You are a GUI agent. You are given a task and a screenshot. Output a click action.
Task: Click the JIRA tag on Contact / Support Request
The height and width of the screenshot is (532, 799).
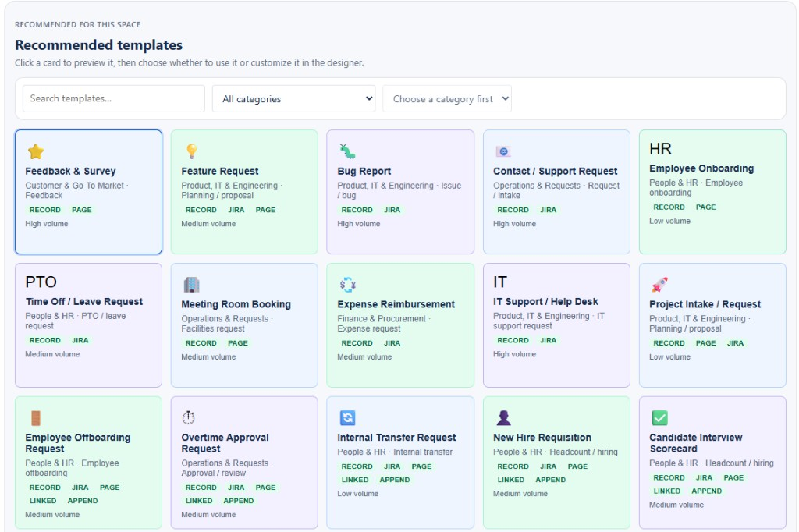[x=548, y=210]
